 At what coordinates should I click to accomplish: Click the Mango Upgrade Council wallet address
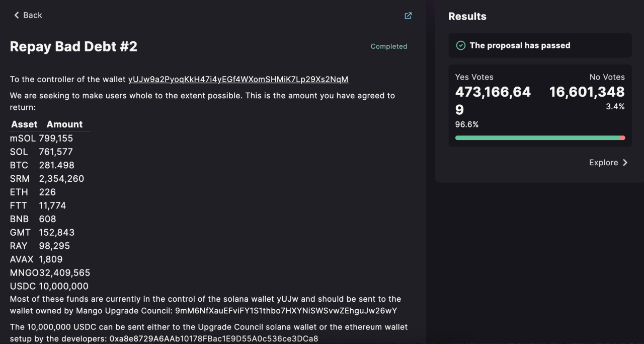coord(286,310)
